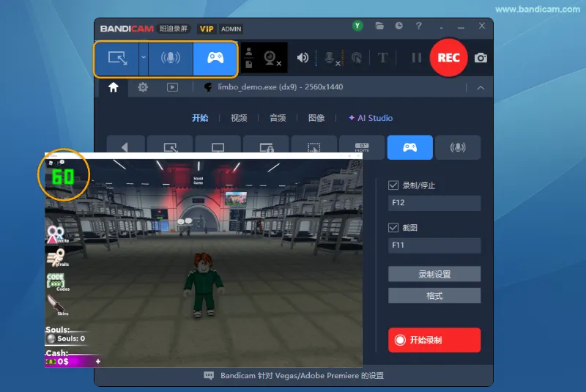
Task: Open the AI Studio tab
Action: point(371,118)
